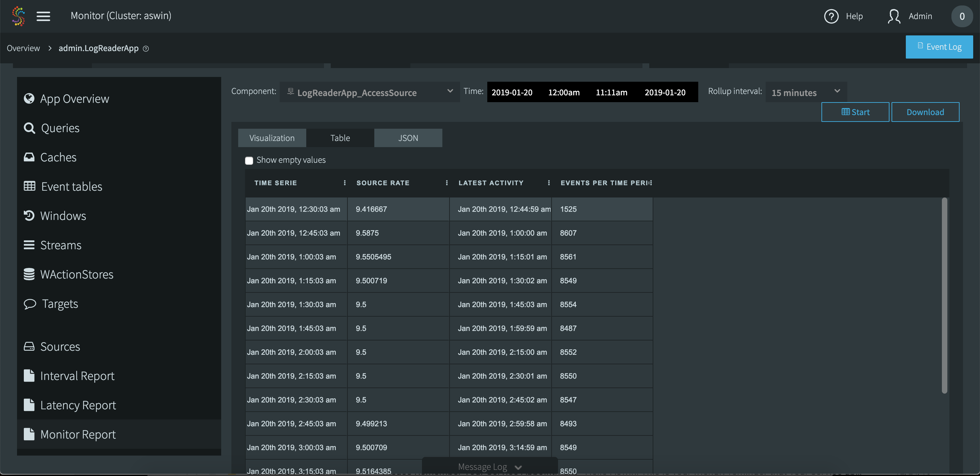This screenshot has height=476, width=980.
Task: Click the Targets speech bubble icon
Action: pyautogui.click(x=30, y=303)
